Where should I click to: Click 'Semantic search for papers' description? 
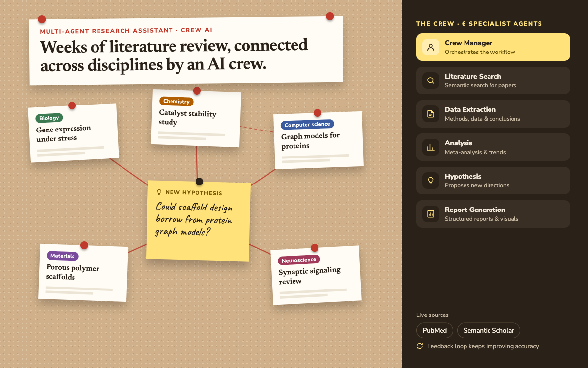(x=481, y=85)
